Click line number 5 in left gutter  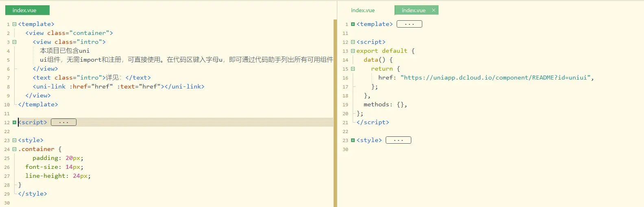coord(8,60)
